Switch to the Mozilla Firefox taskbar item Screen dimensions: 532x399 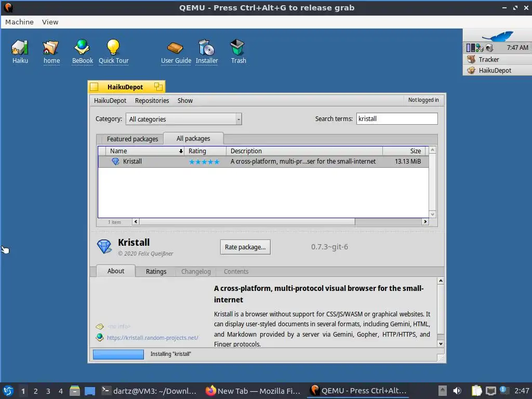(x=253, y=391)
